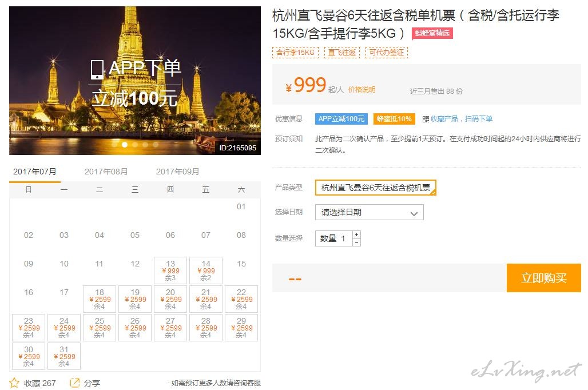This screenshot has height=390, width=588.
Task: Click the Bangkok temple banner image
Action: pos(135,80)
